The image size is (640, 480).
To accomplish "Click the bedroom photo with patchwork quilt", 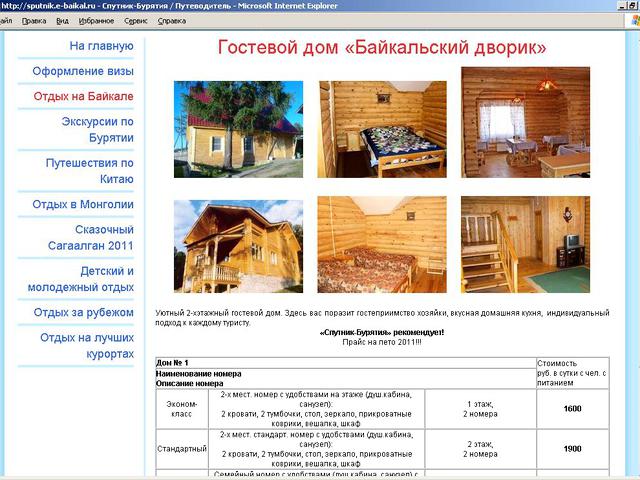I will [382, 129].
